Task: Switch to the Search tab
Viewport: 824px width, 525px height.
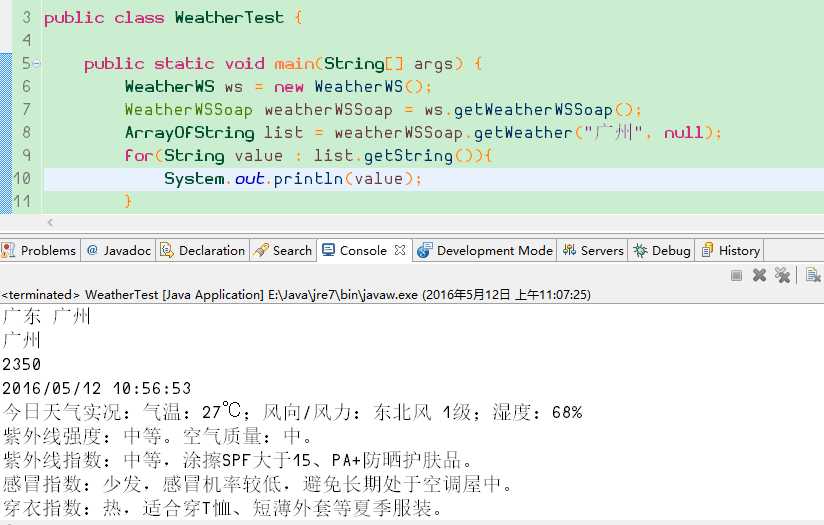Action: [x=283, y=250]
